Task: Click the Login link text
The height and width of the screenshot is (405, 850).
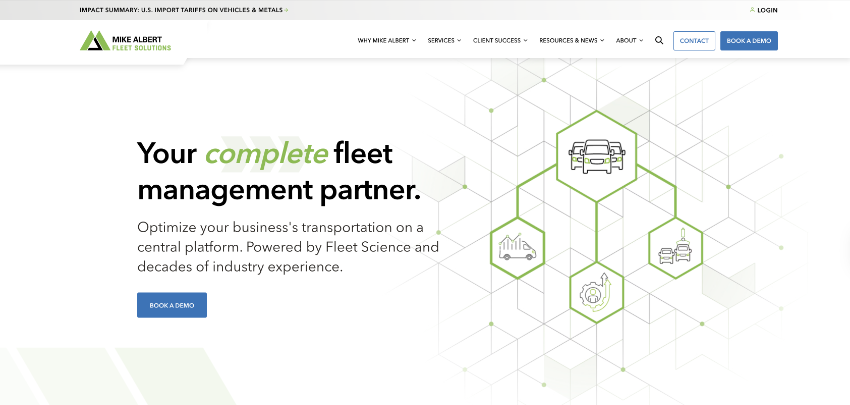Action: click(767, 10)
